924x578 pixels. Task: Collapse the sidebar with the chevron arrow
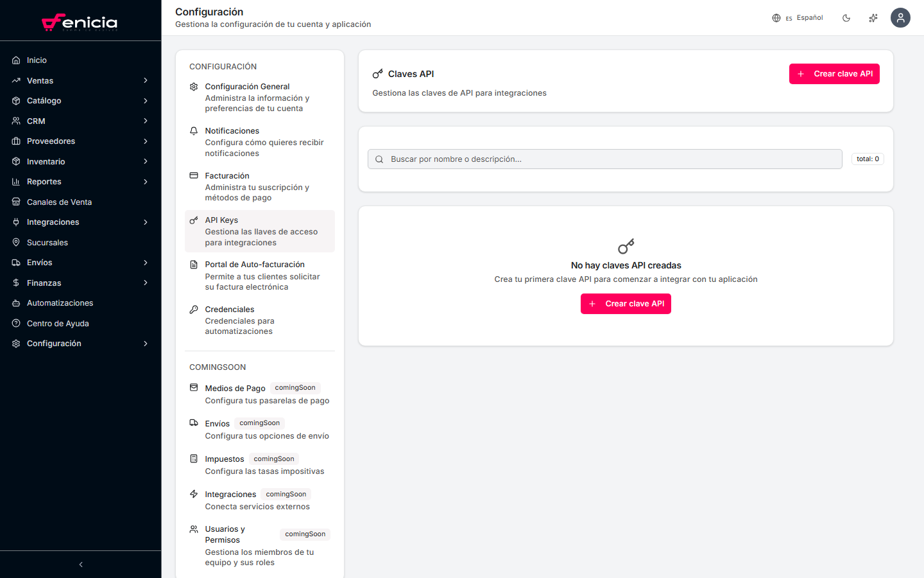coord(80,564)
